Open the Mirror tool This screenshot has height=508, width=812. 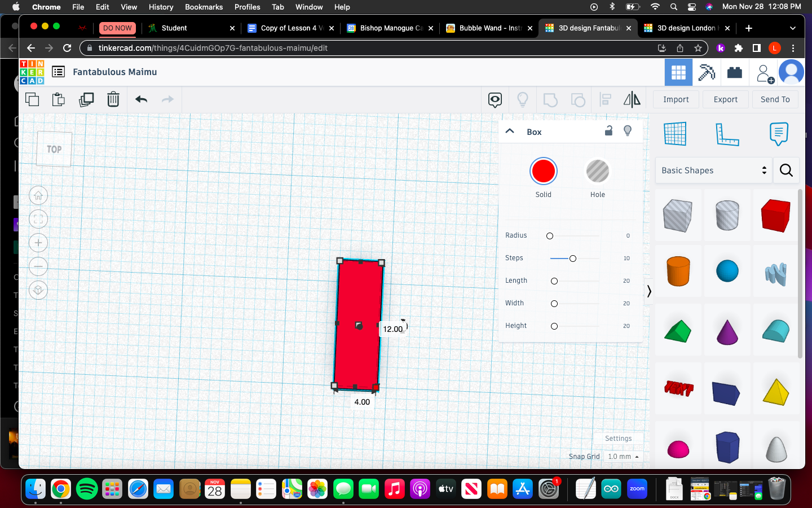click(x=632, y=100)
